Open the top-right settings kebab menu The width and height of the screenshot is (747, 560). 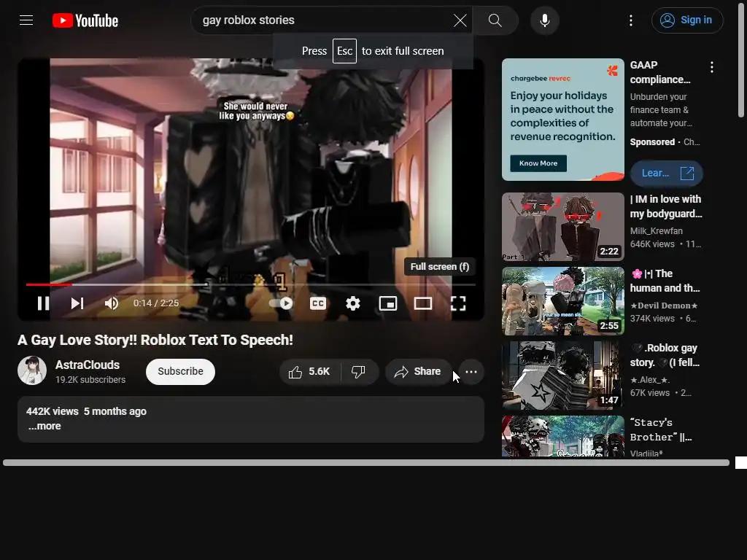631,20
